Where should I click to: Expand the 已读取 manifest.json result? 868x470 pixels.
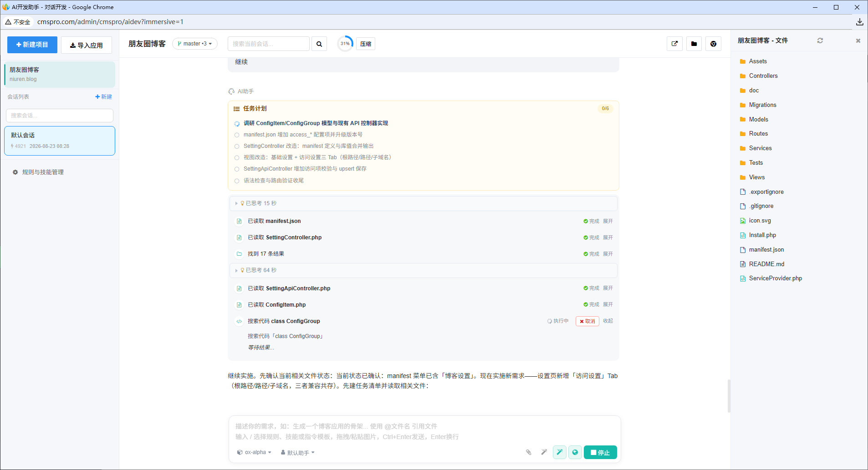point(608,221)
